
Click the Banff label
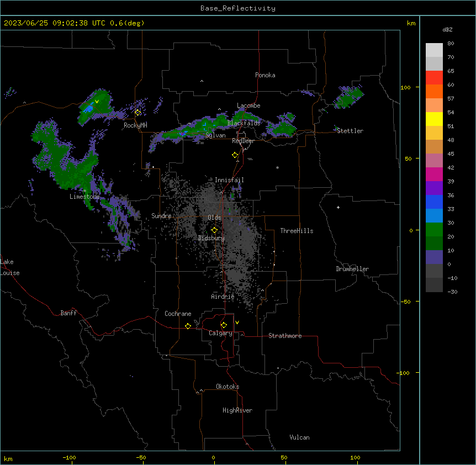click(68, 313)
